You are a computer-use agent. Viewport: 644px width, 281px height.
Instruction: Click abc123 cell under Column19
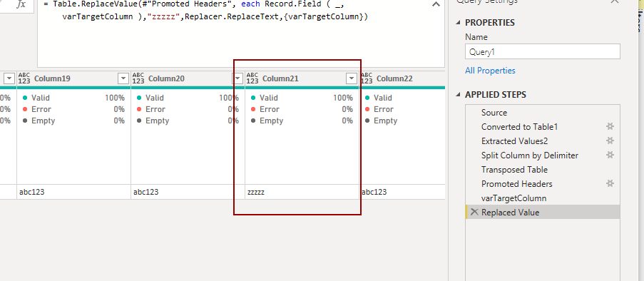[x=73, y=192]
